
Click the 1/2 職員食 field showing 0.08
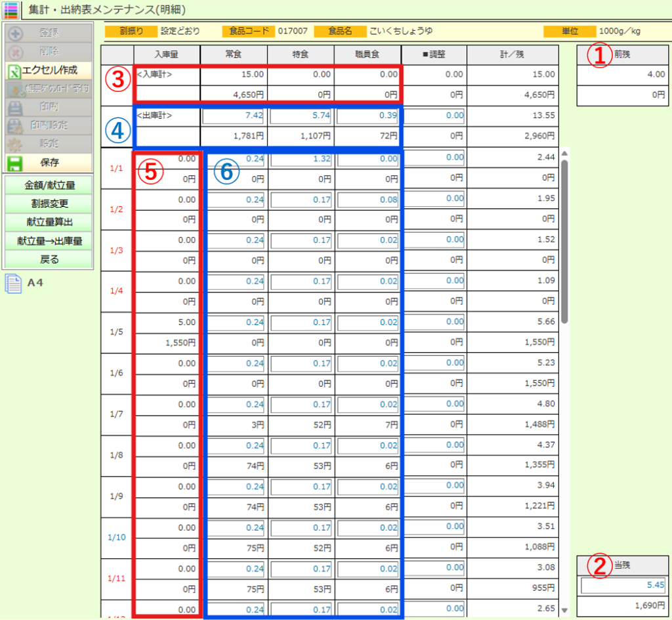point(367,199)
